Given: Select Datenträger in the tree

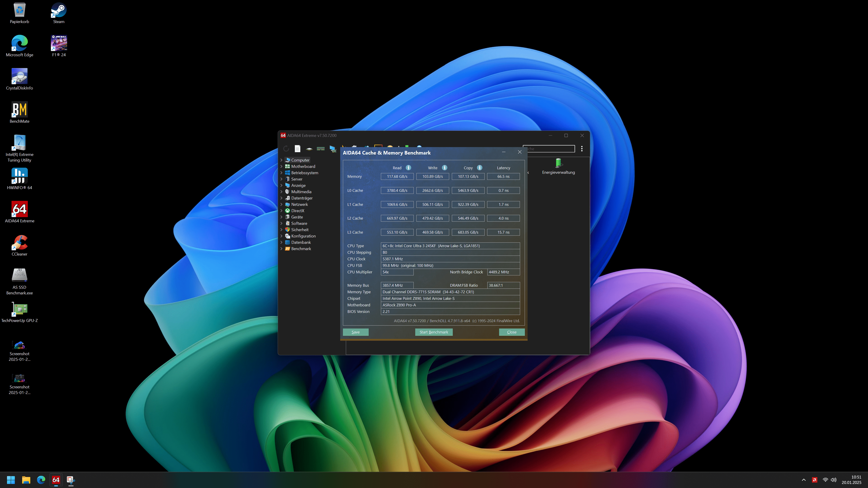Looking at the screenshot, I should [302, 198].
